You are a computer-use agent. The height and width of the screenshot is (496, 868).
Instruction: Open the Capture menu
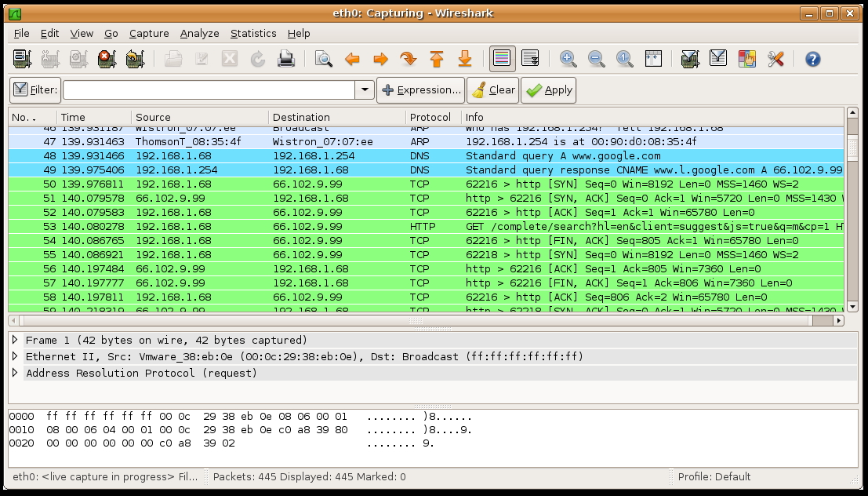tap(149, 33)
